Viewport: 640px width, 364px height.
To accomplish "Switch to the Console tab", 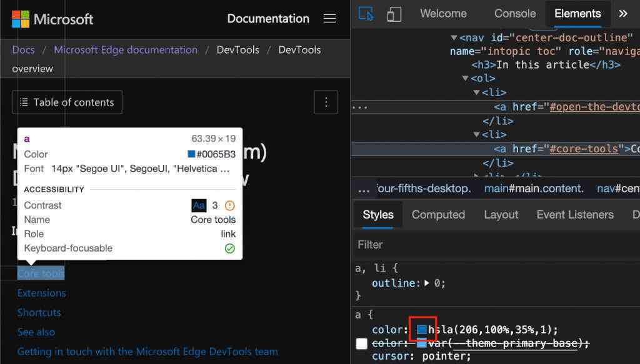I will tap(515, 14).
